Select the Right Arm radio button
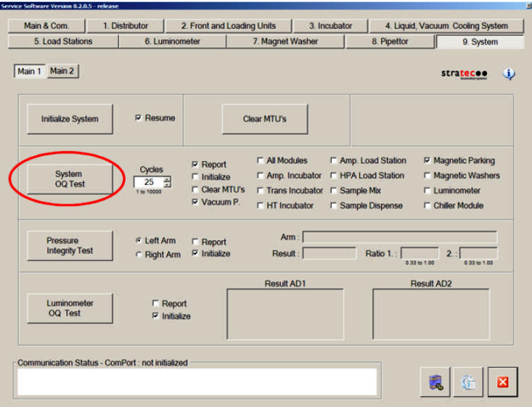Image resolution: width=532 pixels, height=407 pixels. [x=139, y=254]
